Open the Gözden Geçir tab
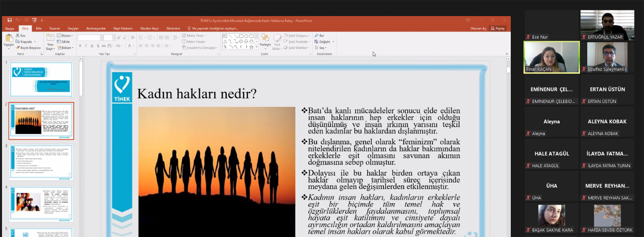 (149, 28)
